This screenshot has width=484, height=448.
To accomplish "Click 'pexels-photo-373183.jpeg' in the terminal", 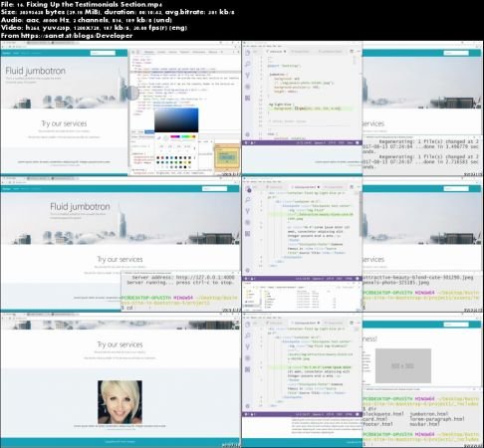I will click(396, 283).
